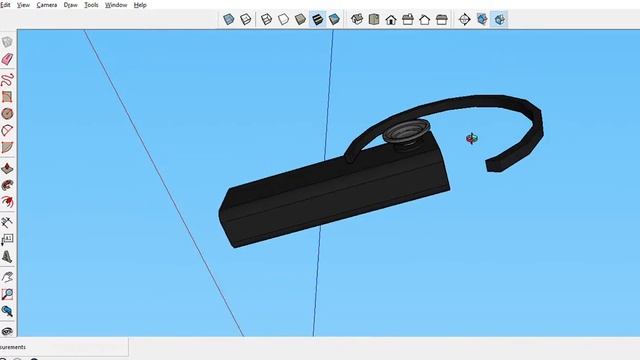Enable the X-Ray face style
The image size is (640, 360).
click(x=229, y=19)
